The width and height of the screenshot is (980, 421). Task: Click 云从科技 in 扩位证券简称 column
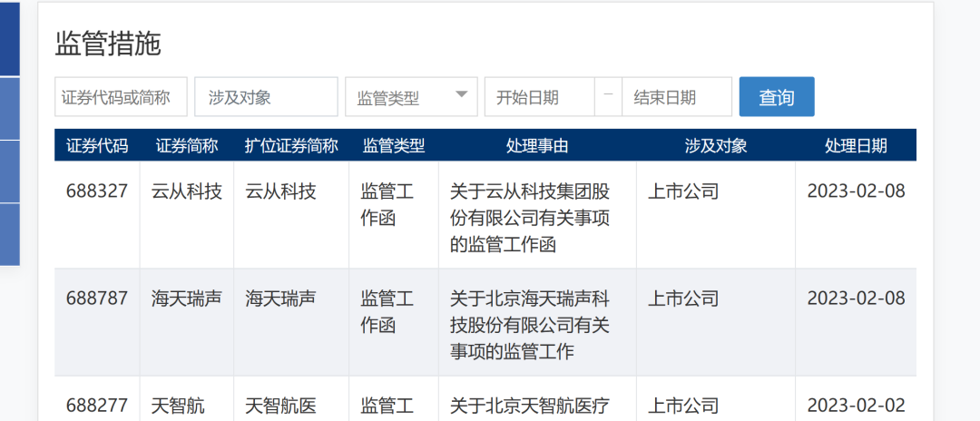point(280,191)
